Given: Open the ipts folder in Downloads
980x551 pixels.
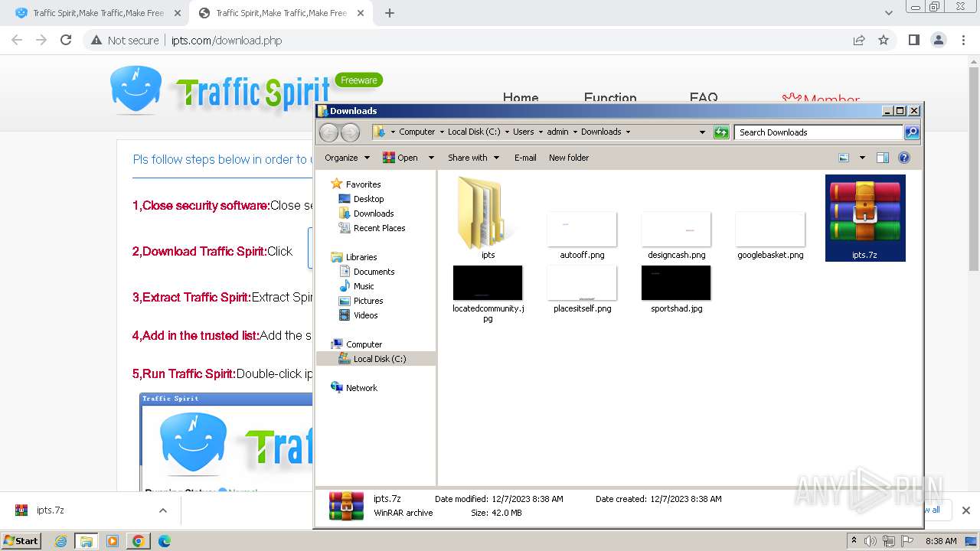Looking at the screenshot, I should pos(488,218).
